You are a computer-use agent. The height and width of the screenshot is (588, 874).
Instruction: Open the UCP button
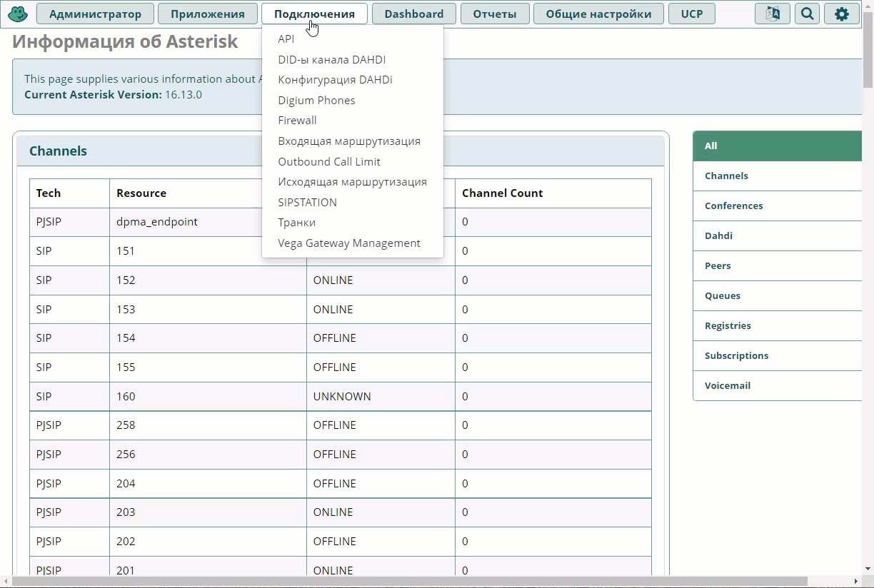click(691, 14)
